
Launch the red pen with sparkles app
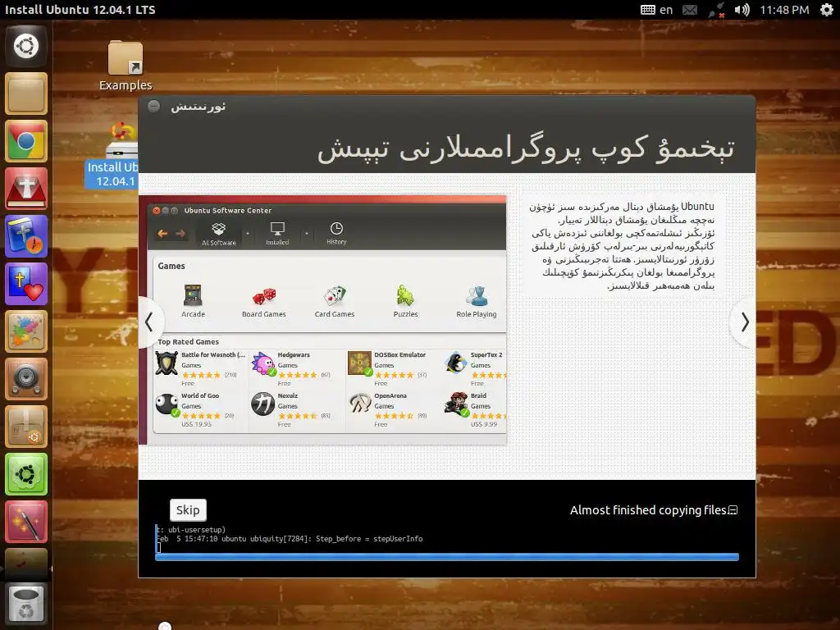(x=26, y=522)
